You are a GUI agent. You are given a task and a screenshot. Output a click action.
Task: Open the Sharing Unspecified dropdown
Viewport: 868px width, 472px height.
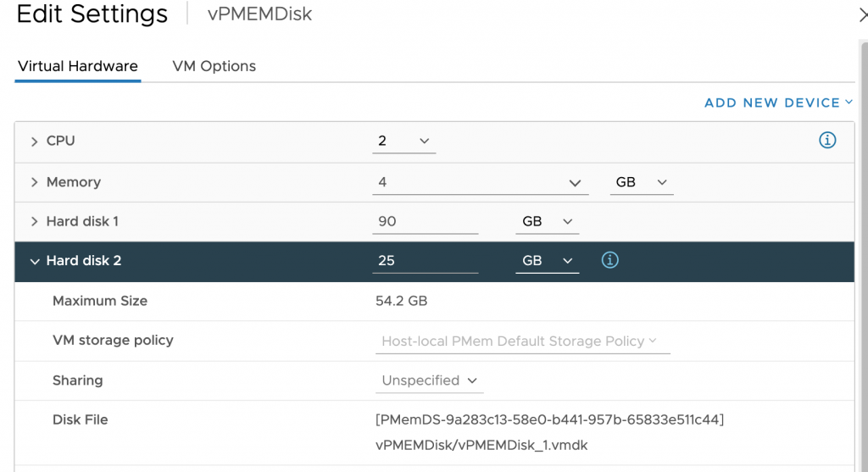point(429,380)
